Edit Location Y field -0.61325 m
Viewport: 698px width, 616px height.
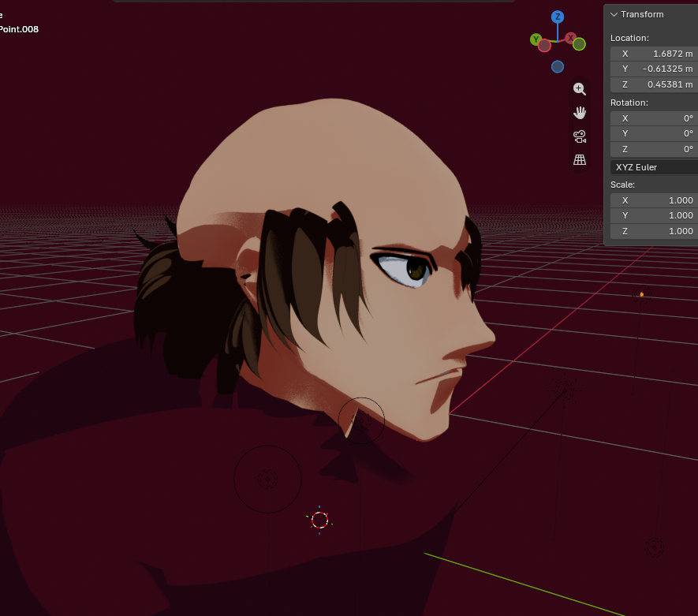[654, 69]
